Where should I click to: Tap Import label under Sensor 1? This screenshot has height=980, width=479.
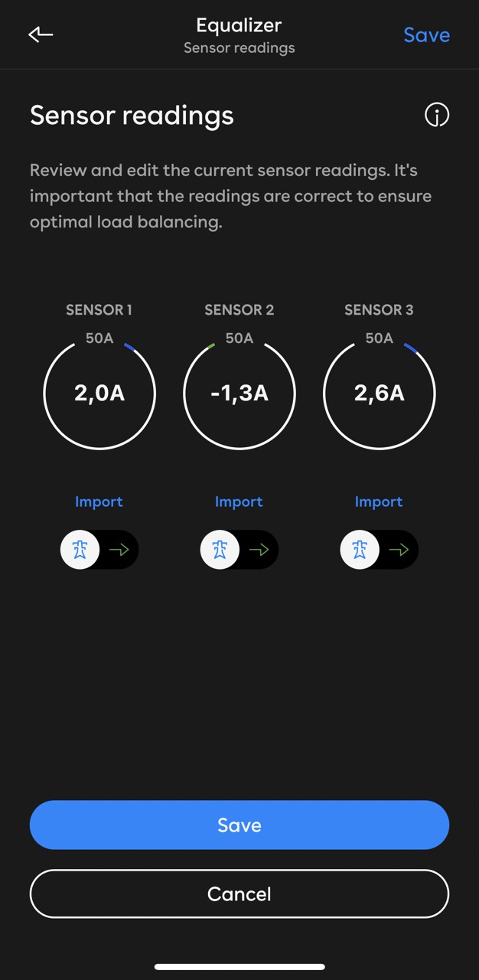99,502
